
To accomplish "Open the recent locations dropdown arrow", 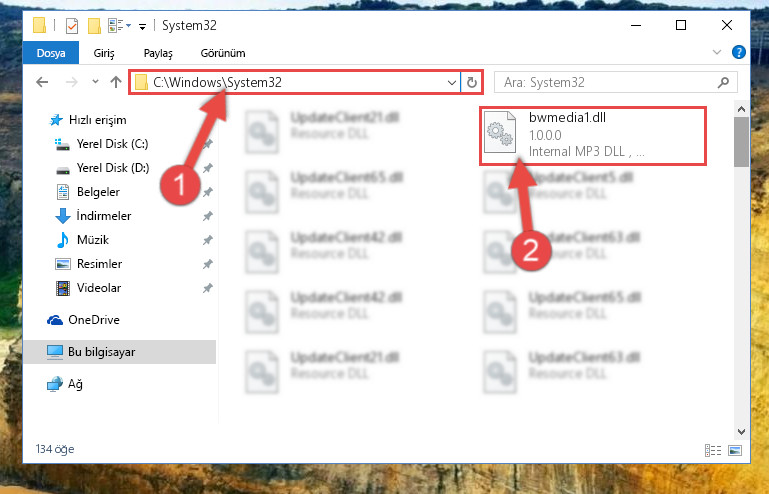I will (x=95, y=81).
